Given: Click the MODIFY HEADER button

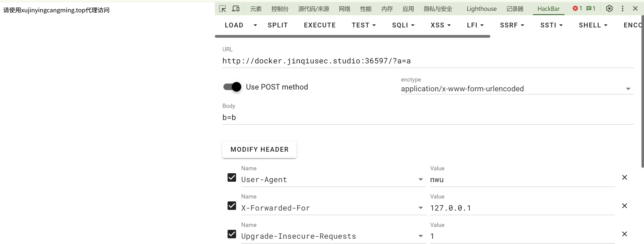Looking at the screenshot, I should [259, 150].
